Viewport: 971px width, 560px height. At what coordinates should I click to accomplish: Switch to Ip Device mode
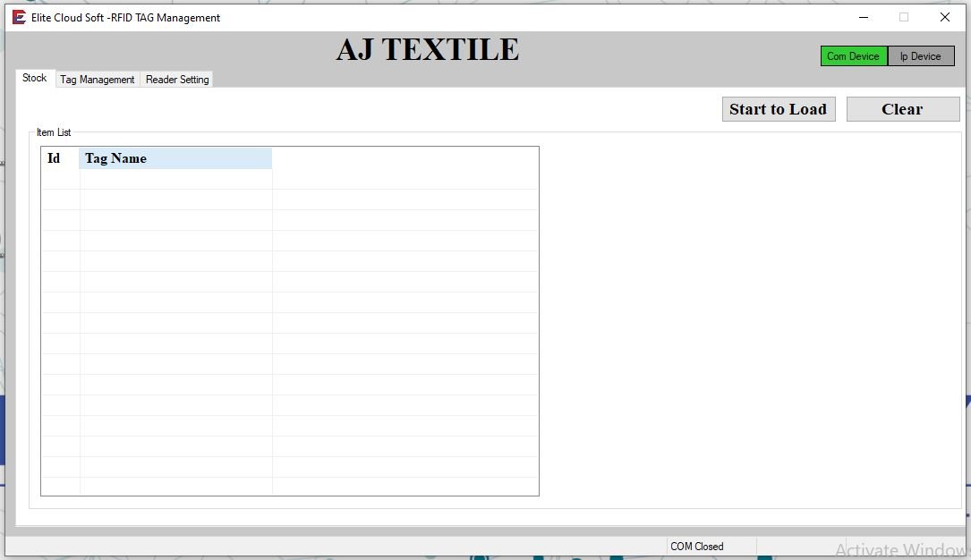coord(920,56)
